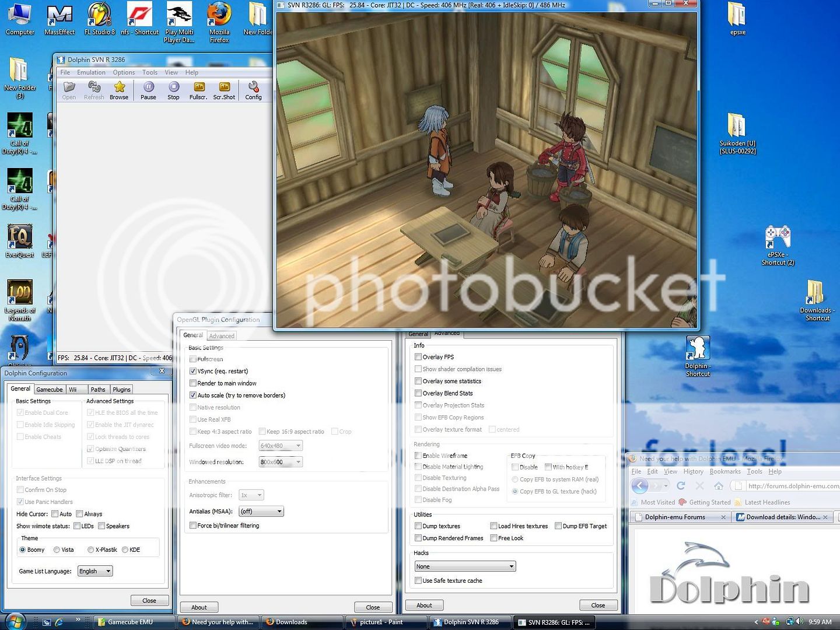Enable Use Safe texture cache checkbox

[x=418, y=580]
